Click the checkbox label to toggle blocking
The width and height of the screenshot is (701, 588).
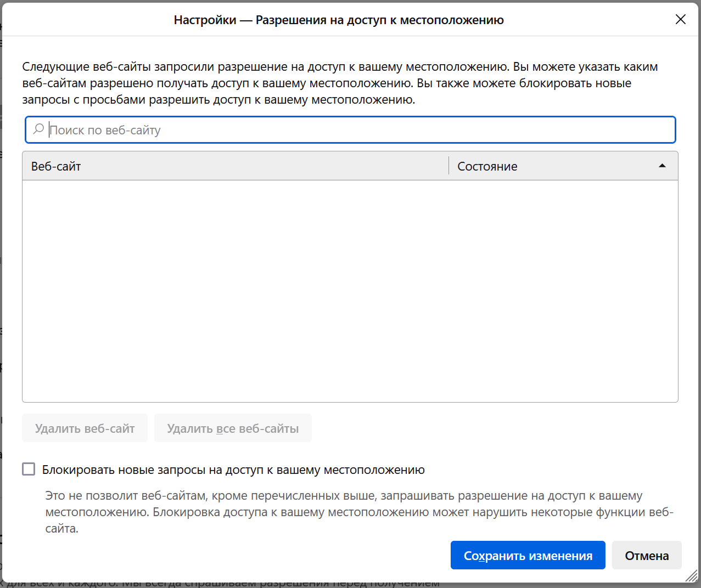(220, 469)
